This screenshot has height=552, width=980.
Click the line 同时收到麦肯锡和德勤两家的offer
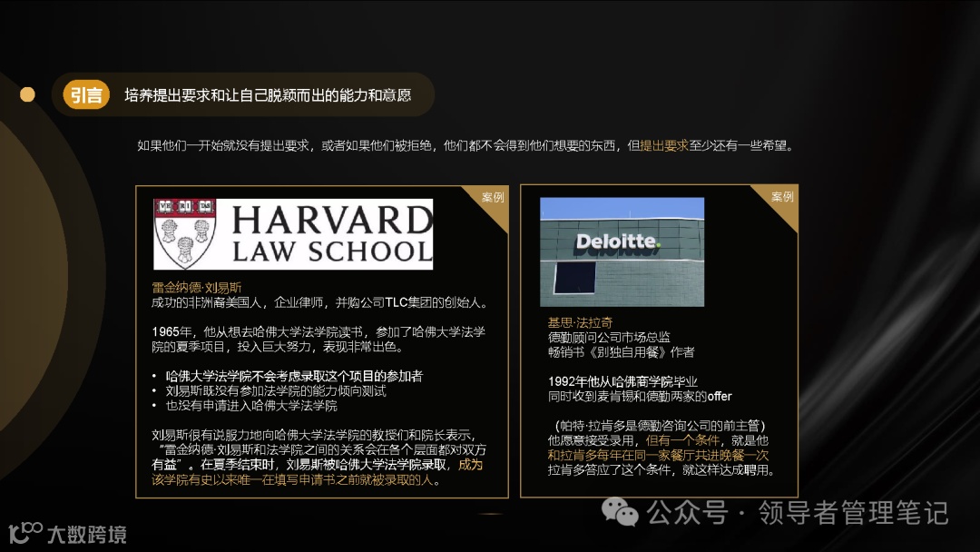tap(640, 397)
